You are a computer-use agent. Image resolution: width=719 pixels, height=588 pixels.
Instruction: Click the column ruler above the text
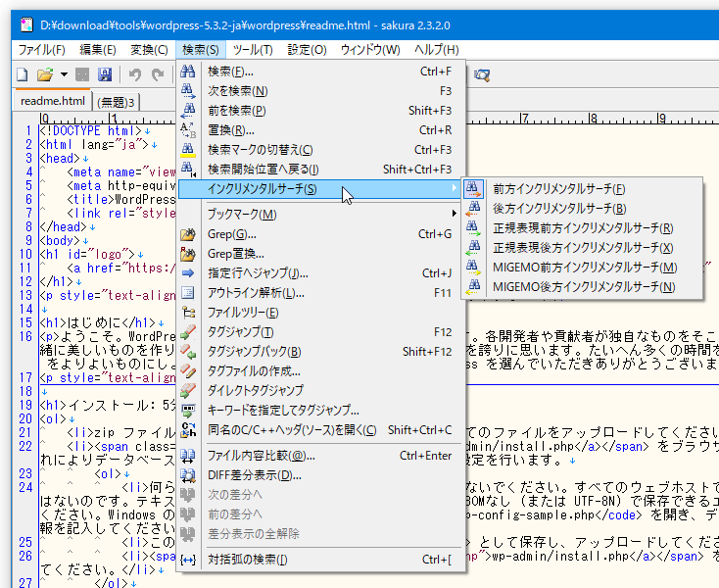click(x=108, y=119)
